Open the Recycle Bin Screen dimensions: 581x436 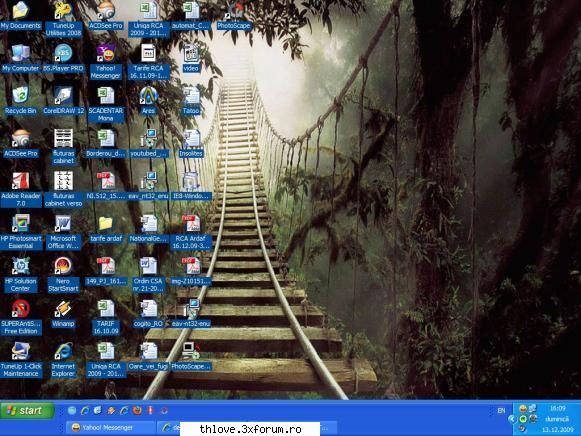[x=20, y=100]
